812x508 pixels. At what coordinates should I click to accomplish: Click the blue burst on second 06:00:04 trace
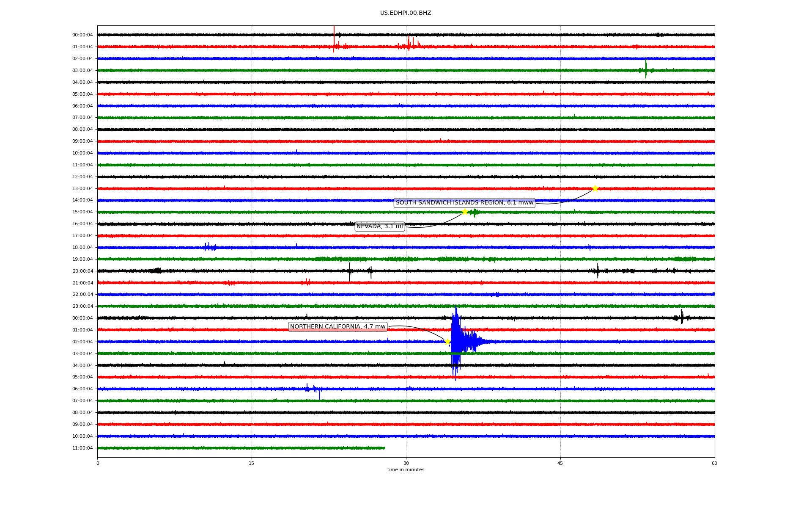pyautogui.click(x=313, y=389)
